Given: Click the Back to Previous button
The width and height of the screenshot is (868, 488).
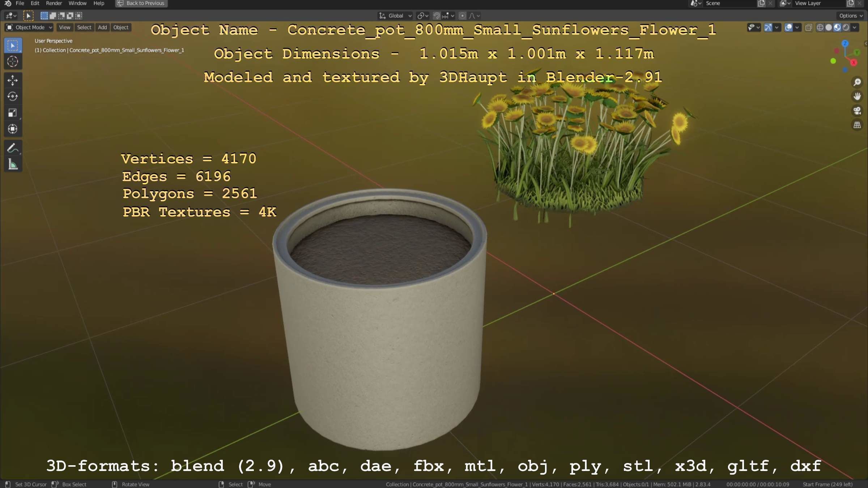Looking at the screenshot, I should pos(141,3).
